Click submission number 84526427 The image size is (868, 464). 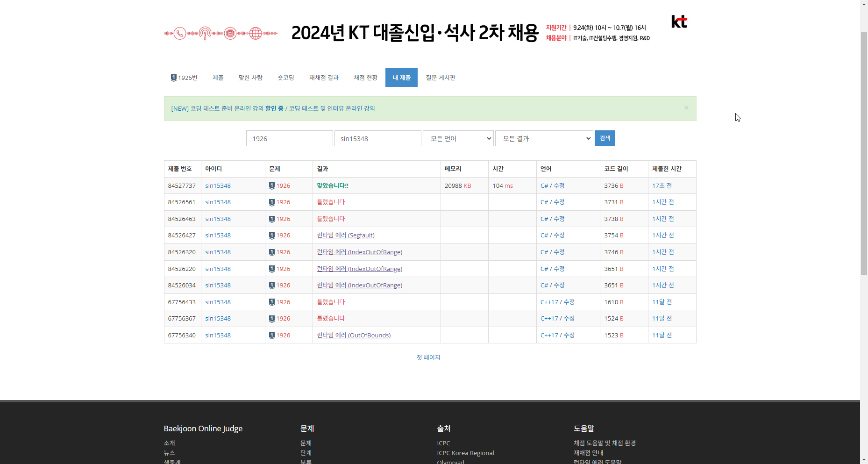(182, 236)
